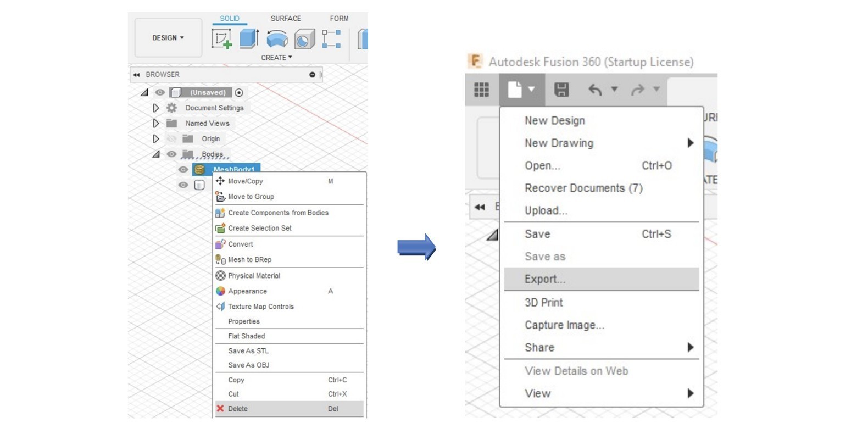Collapse the Bodies node
868x434 pixels.
tap(156, 154)
